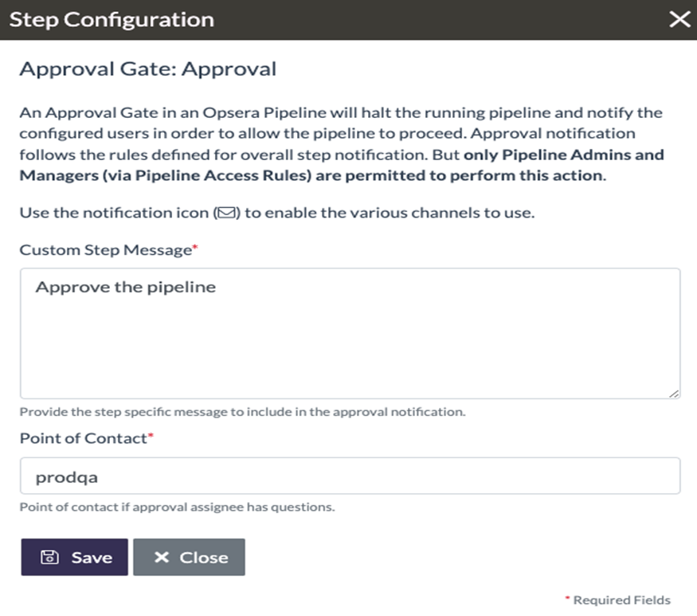The image size is (697, 616).
Task: Click the 'Approval Gate: Approval' heading
Action: point(148,69)
